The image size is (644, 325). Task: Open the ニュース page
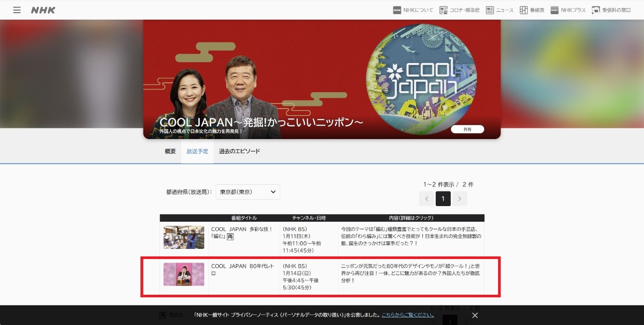500,10
